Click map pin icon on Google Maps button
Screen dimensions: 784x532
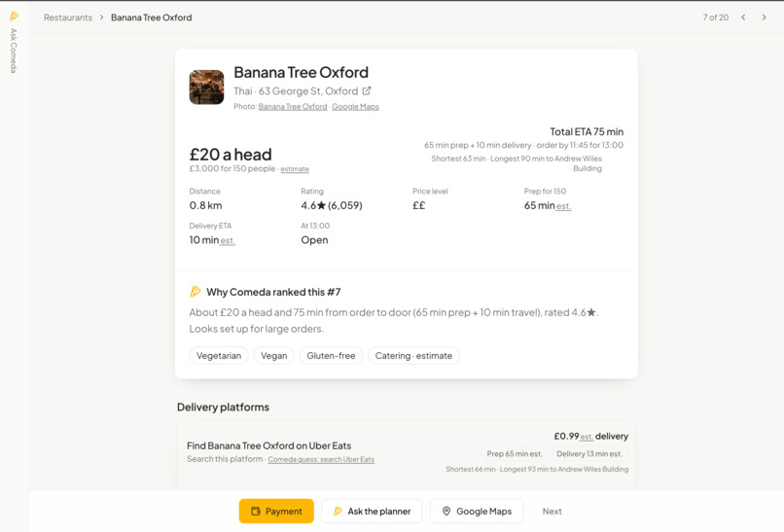[x=446, y=511]
